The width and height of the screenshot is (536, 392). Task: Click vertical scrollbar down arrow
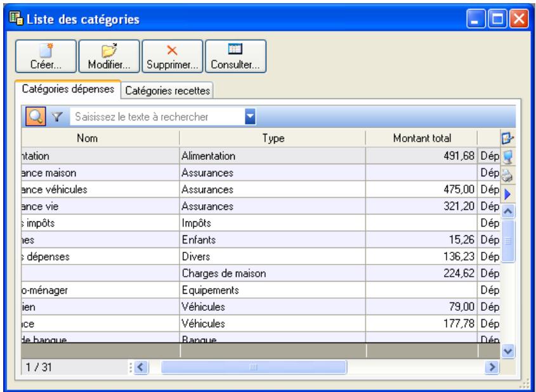click(x=508, y=351)
